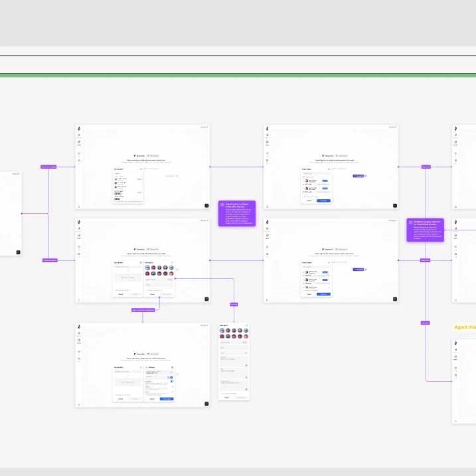The height and width of the screenshot is (476, 476).
Task: Open the dropdown field at the top of the settings panel
Action: (x=159, y=372)
